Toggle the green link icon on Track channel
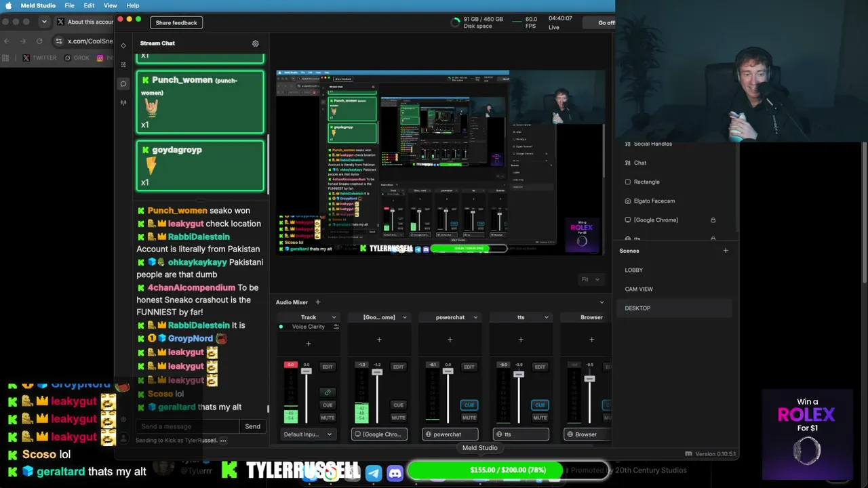868x488 pixels. [x=328, y=392]
